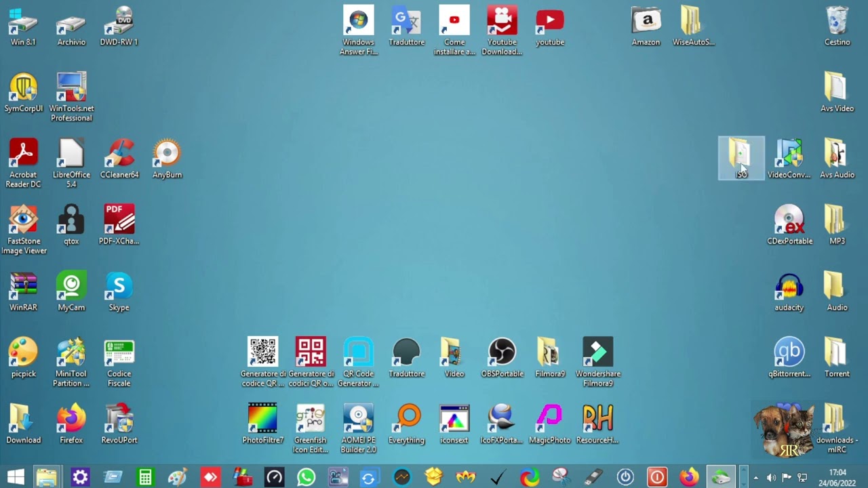
Task: Open the Avs Video folder
Action: pos(837,93)
